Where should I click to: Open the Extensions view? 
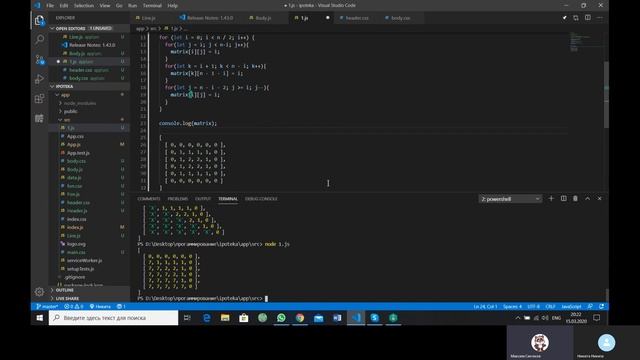coord(40,98)
